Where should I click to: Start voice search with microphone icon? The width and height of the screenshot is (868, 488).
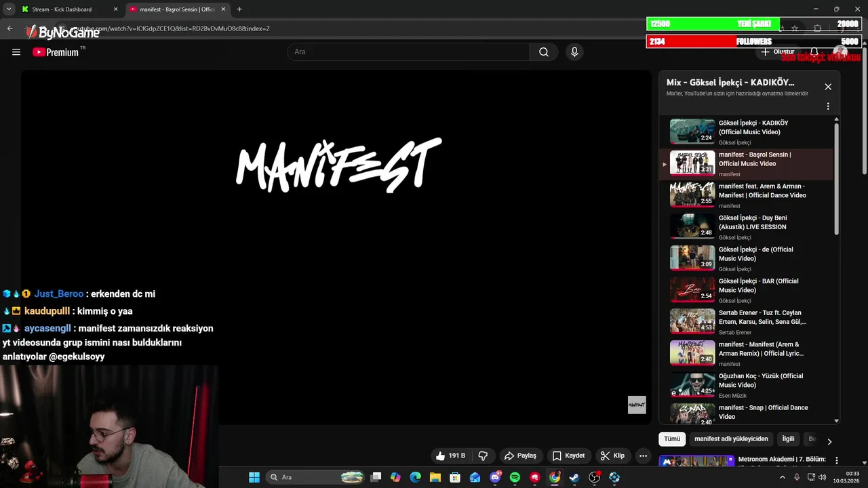tap(574, 52)
